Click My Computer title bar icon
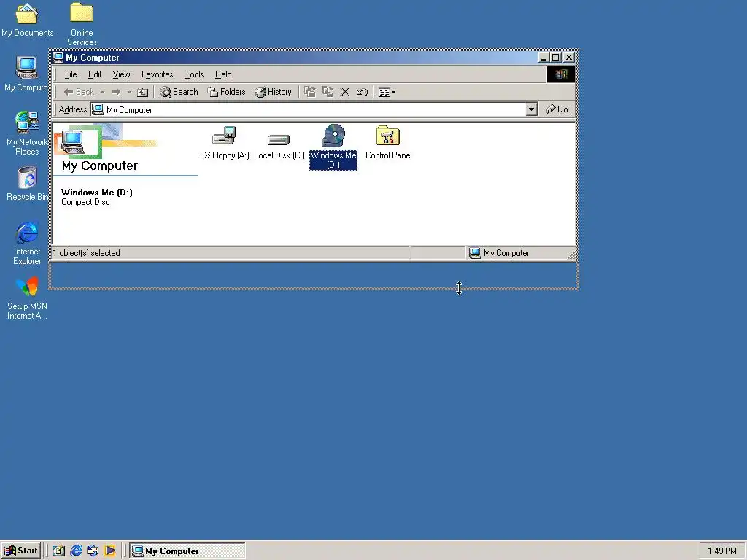 (58, 57)
